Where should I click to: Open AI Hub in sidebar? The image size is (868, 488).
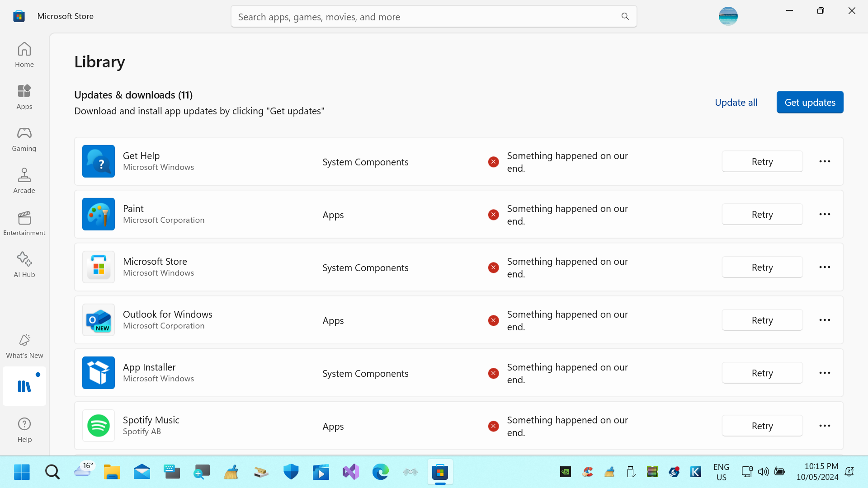coord(24,265)
